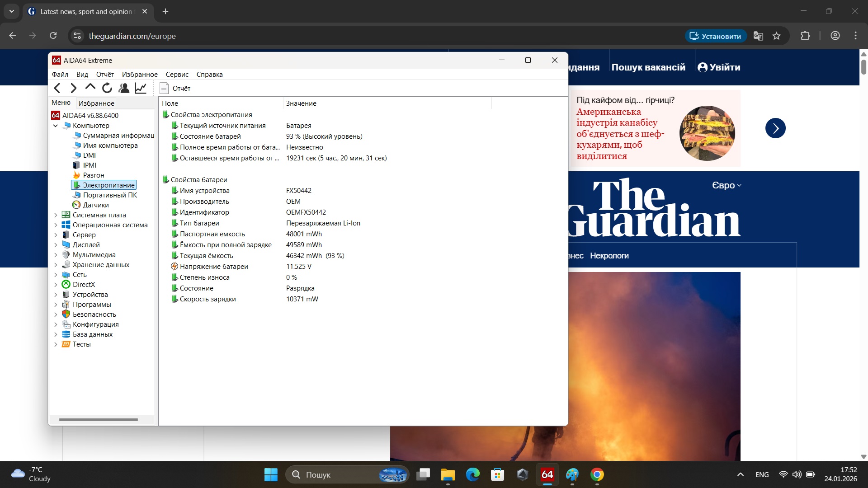Open the Отчёт report document icon
The height and width of the screenshot is (488, 868).
coord(164,88)
